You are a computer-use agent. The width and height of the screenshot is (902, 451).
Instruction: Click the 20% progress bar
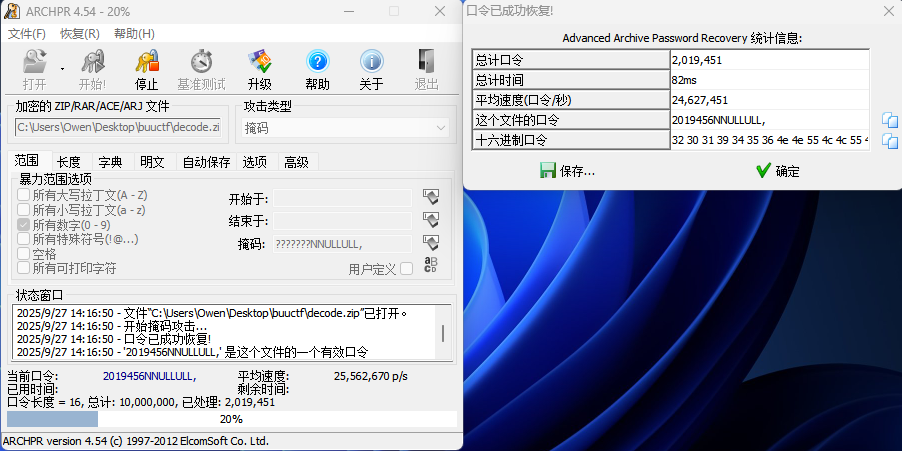click(x=232, y=419)
